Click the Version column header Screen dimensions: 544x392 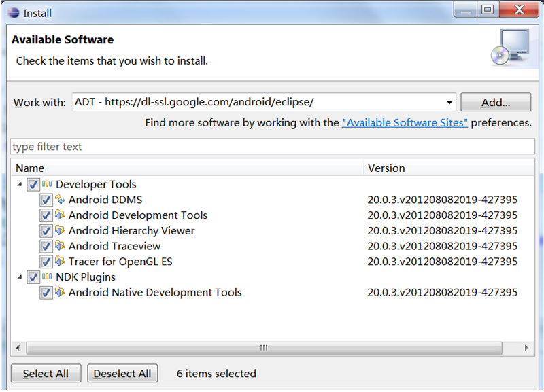coord(449,168)
